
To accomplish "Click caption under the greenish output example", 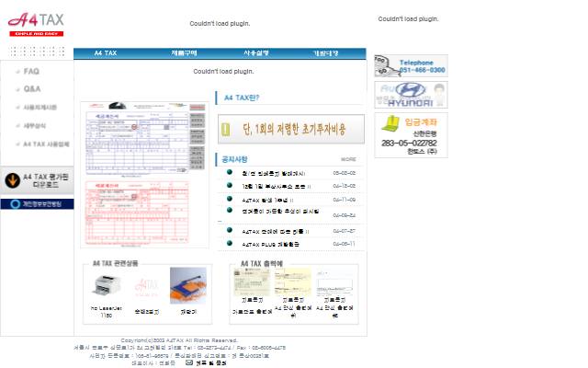I will 252,306.
